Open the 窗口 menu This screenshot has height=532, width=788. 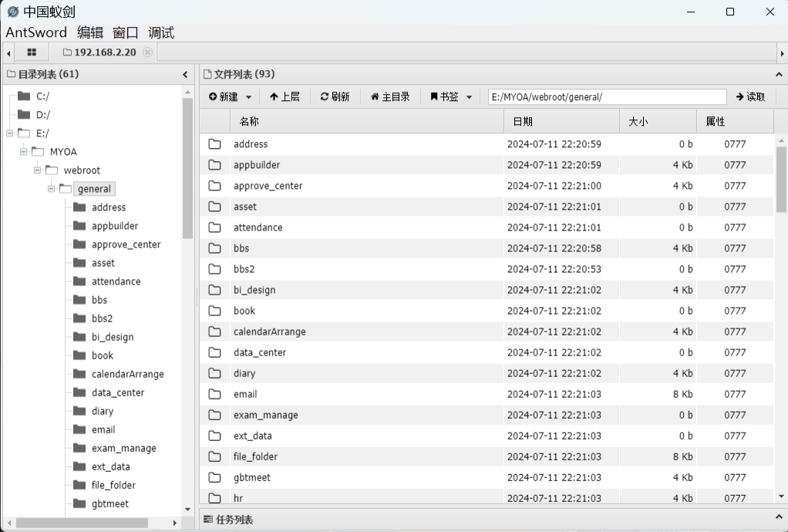(x=125, y=32)
